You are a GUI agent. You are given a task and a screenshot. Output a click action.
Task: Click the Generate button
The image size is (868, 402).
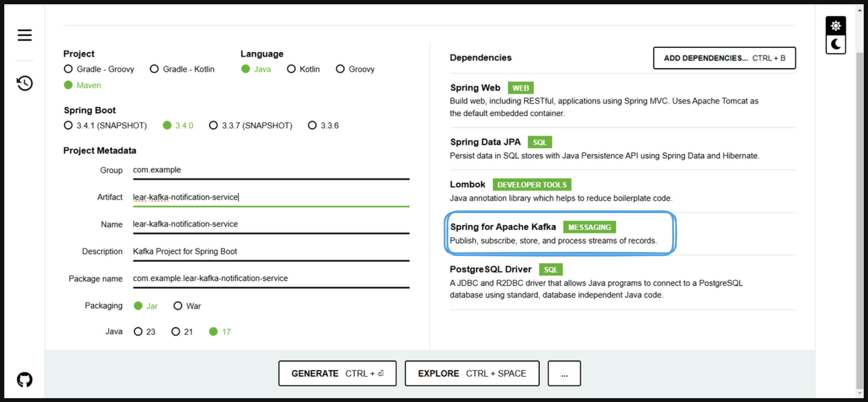coord(337,373)
